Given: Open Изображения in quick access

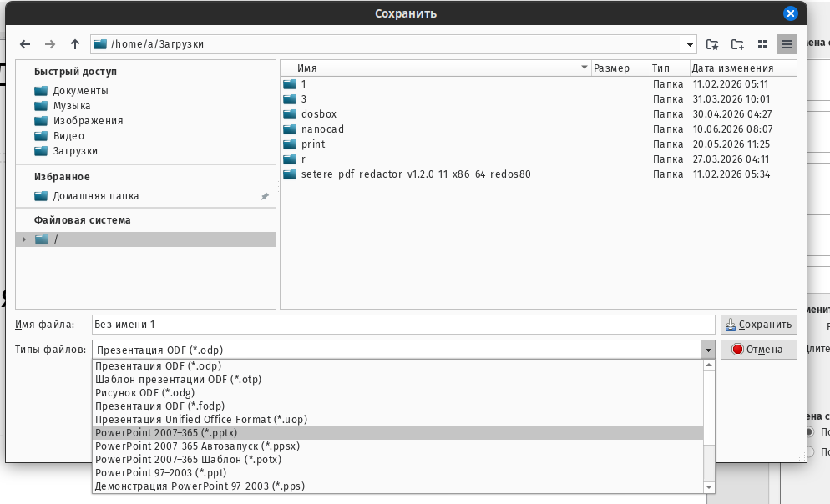Looking at the screenshot, I should pos(88,121).
